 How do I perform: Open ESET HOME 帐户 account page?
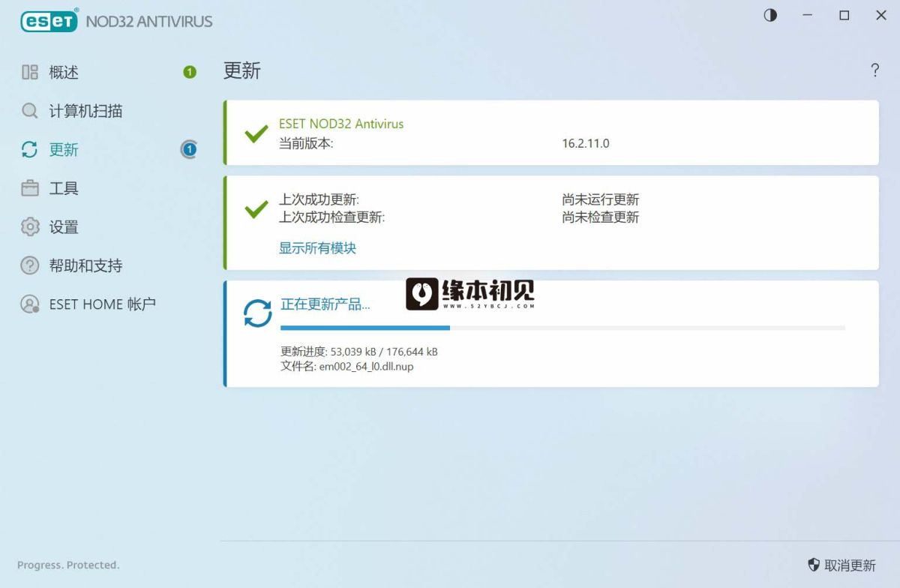click(x=103, y=304)
